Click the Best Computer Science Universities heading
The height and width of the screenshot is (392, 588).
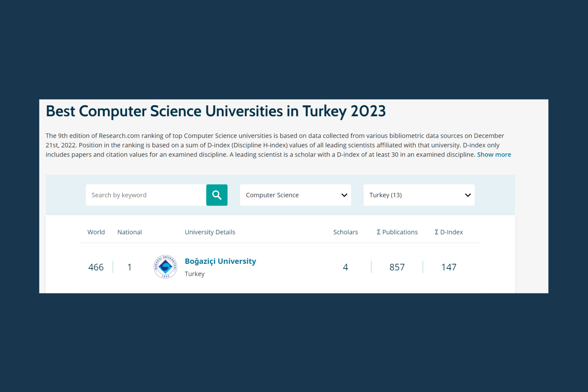(216, 111)
